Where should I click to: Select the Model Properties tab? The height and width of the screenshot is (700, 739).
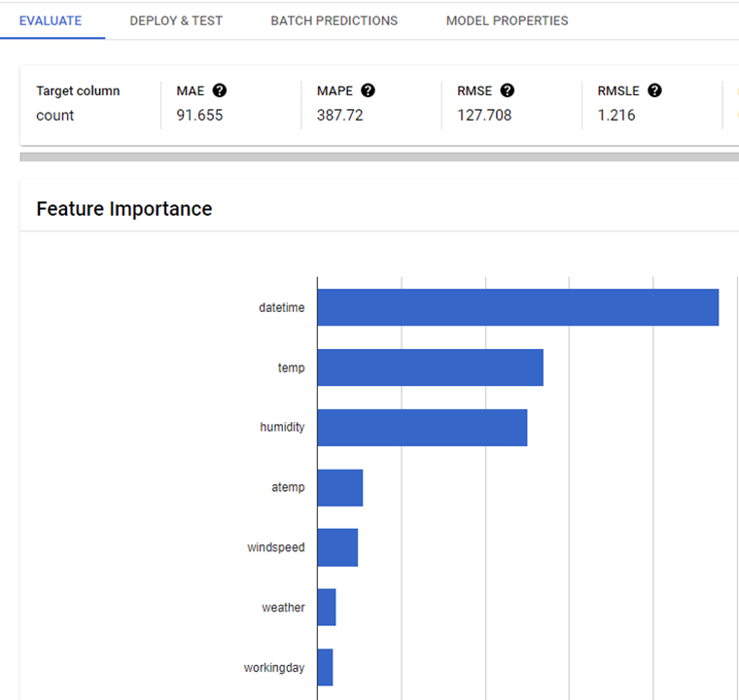click(507, 20)
